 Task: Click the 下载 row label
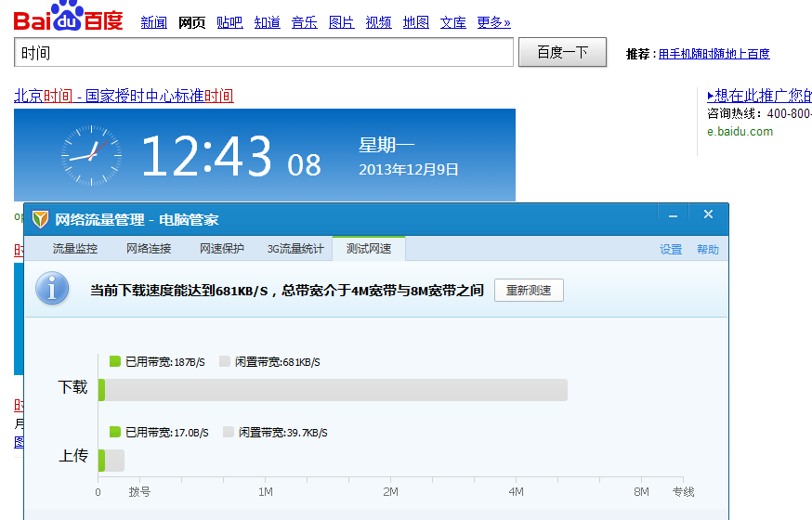73,387
